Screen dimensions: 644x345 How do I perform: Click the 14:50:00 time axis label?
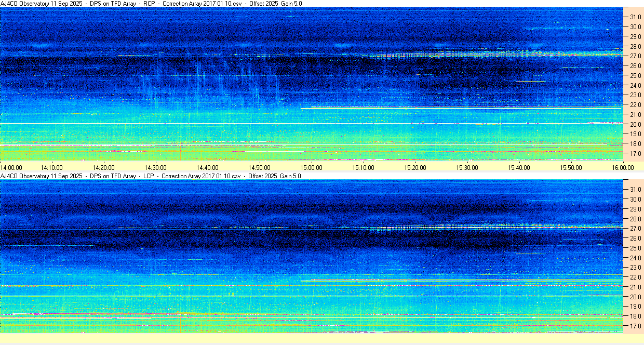coord(260,167)
